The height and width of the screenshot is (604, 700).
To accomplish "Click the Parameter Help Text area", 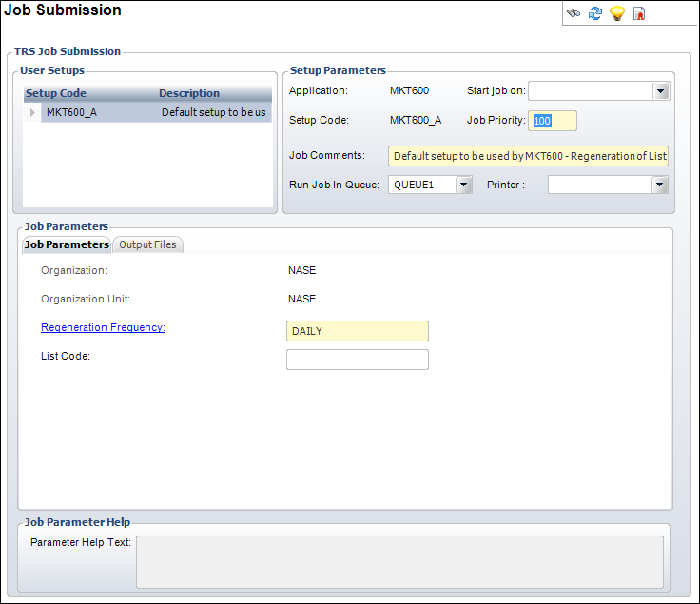I will (x=399, y=561).
